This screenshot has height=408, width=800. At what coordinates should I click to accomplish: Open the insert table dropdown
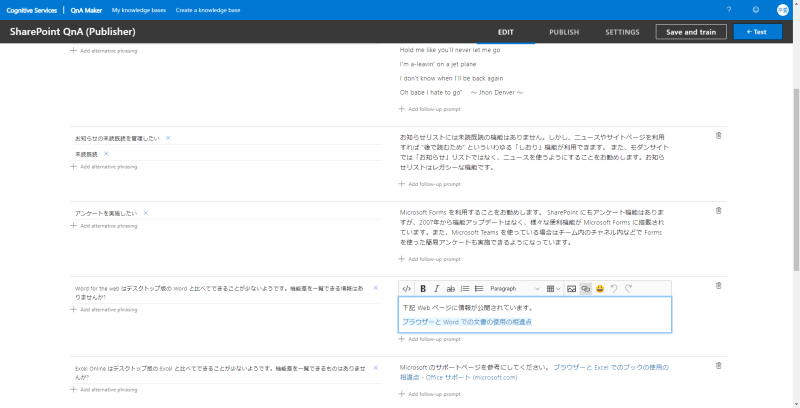coord(554,289)
